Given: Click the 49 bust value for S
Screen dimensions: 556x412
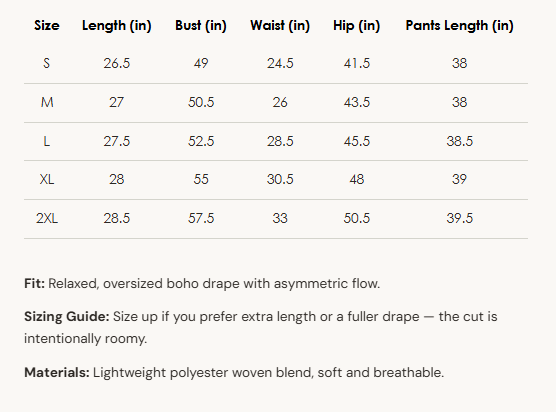Looking at the screenshot, I should pyautogui.click(x=201, y=63).
